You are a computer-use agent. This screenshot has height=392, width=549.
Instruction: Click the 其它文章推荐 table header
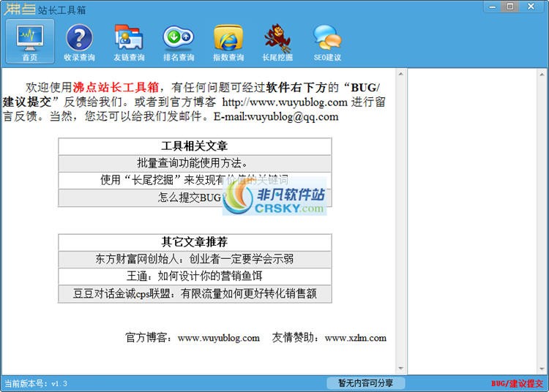click(x=195, y=242)
